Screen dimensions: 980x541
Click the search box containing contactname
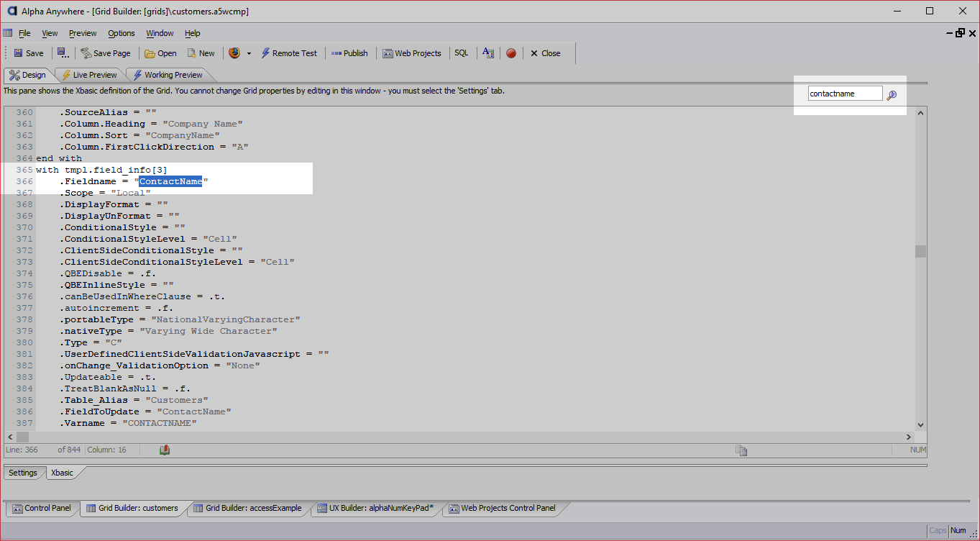pos(845,94)
